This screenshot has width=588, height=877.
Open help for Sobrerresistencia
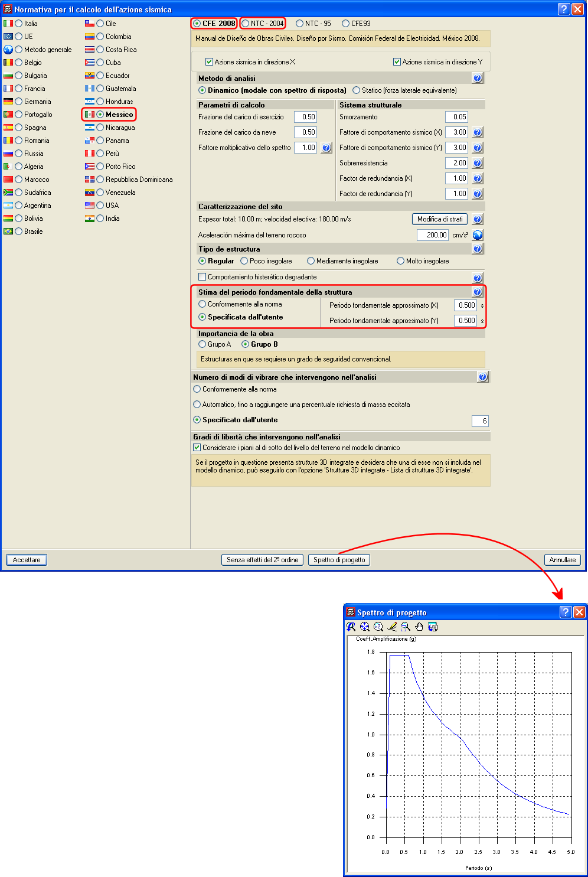pyautogui.click(x=478, y=163)
